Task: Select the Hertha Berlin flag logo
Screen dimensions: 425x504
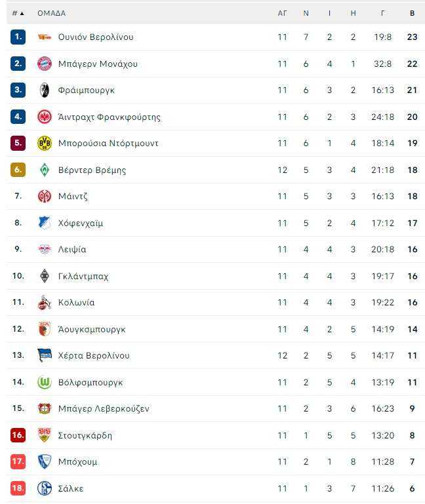Action: click(45, 355)
